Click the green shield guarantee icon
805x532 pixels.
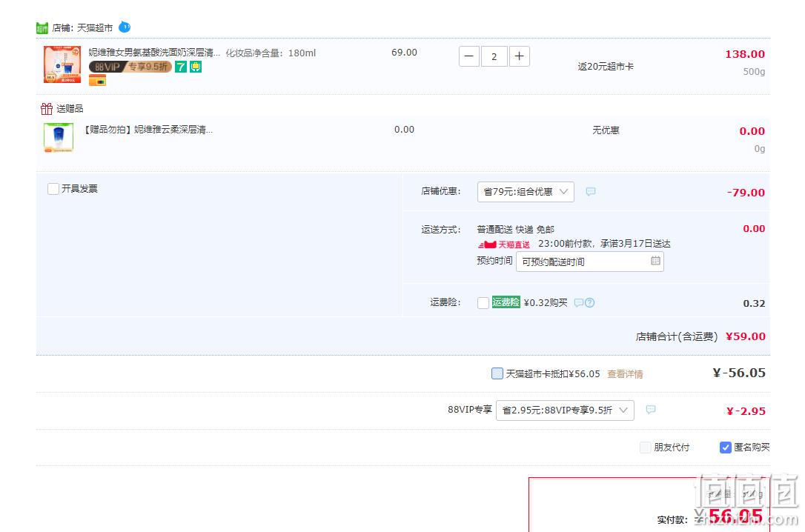(x=196, y=67)
